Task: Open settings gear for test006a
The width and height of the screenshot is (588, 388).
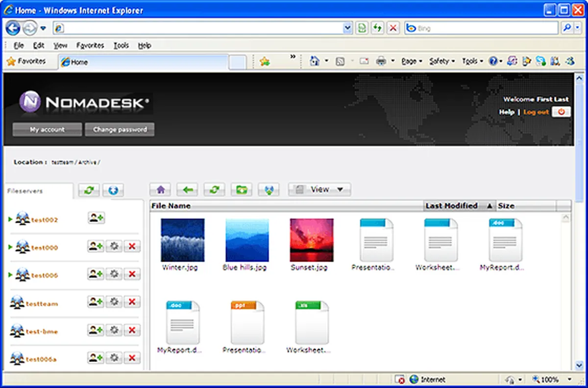Action: 114,358
